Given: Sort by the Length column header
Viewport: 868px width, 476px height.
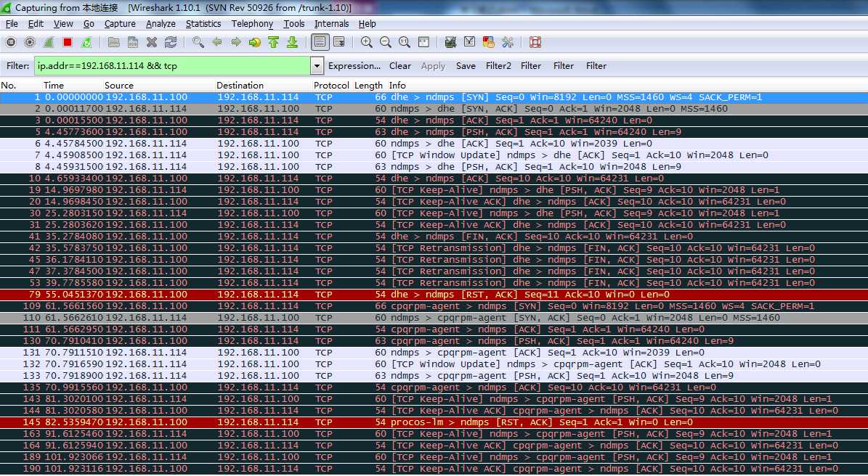Looking at the screenshot, I should coord(369,85).
